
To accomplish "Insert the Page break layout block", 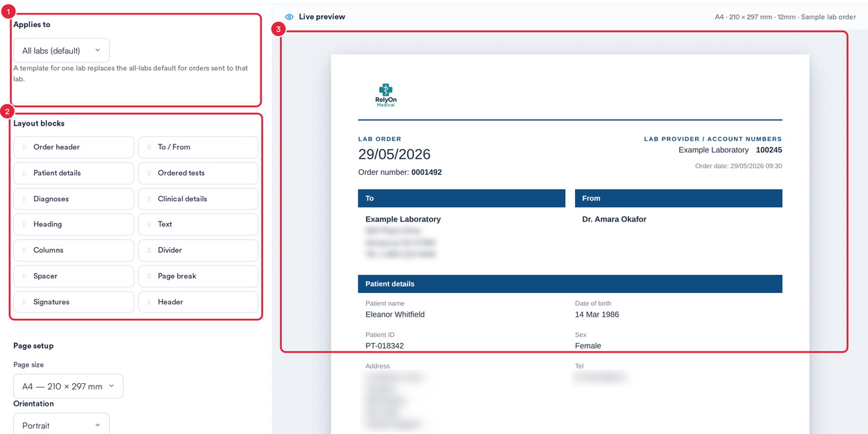I will 198,276.
